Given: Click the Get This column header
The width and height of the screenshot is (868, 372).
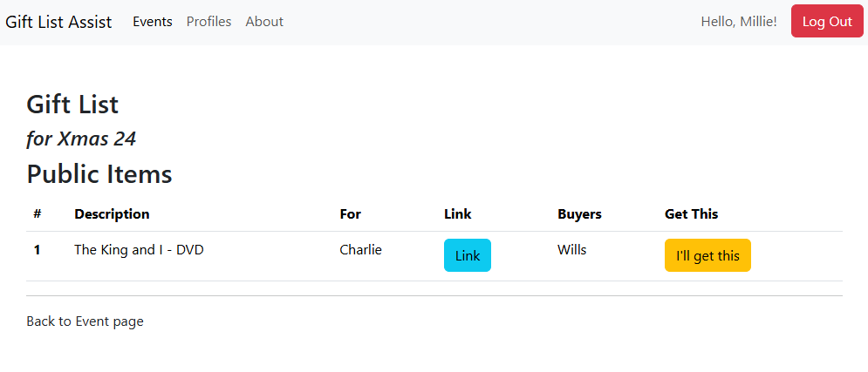Looking at the screenshot, I should (x=691, y=214).
